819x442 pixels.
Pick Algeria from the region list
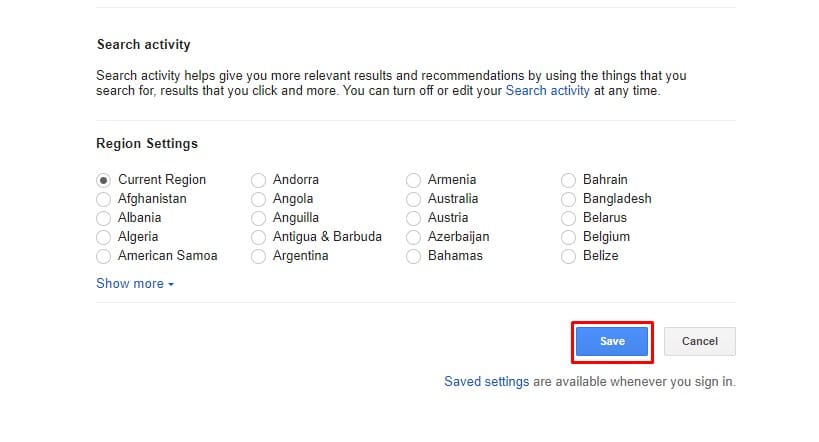(104, 237)
